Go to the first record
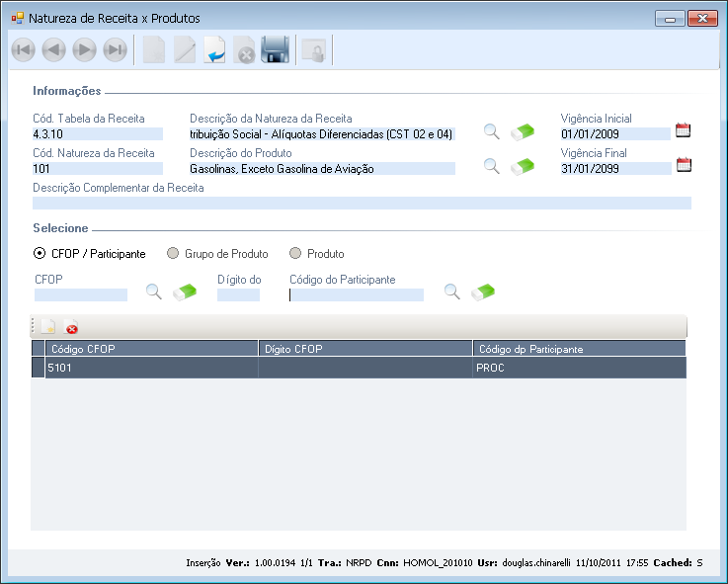 (x=24, y=50)
